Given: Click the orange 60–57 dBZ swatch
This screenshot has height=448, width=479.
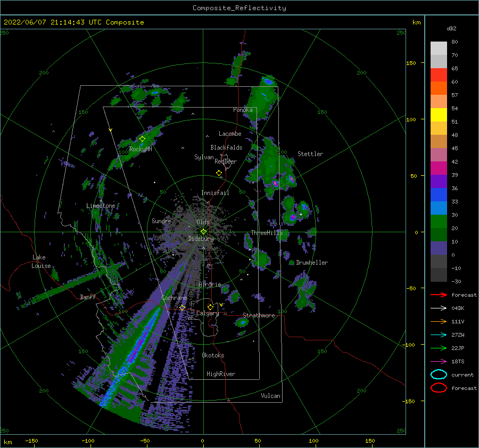Looking at the screenshot, I should pyautogui.click(x=439, y=88).
